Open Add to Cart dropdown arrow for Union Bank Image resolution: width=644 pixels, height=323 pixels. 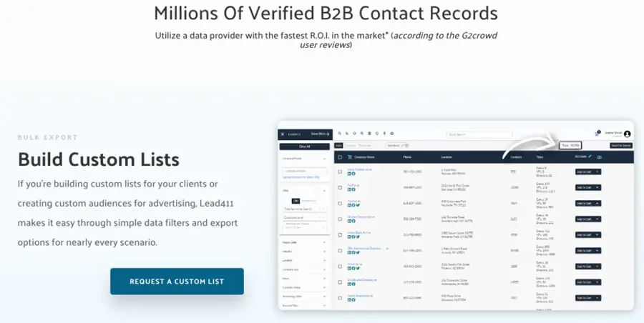point(597,235)
